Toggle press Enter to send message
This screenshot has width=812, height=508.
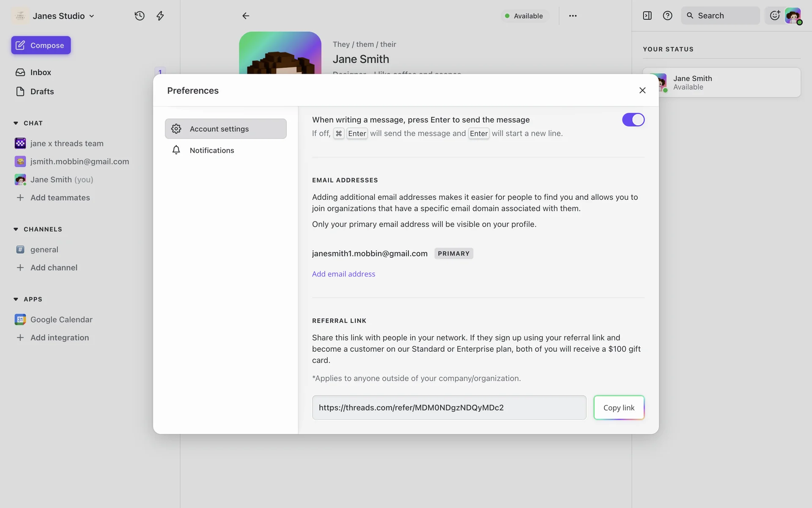(633, 120)
